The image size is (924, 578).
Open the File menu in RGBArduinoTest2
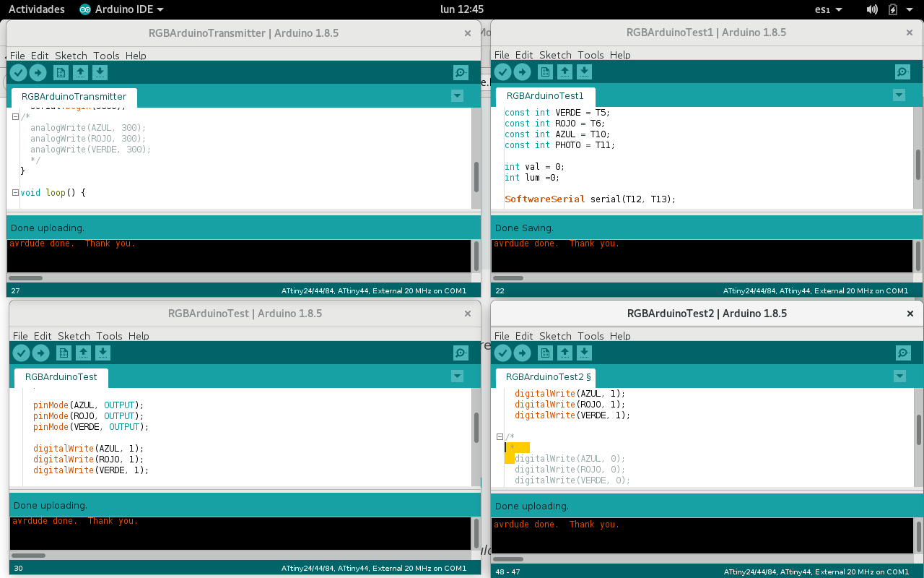click(502, 336)
